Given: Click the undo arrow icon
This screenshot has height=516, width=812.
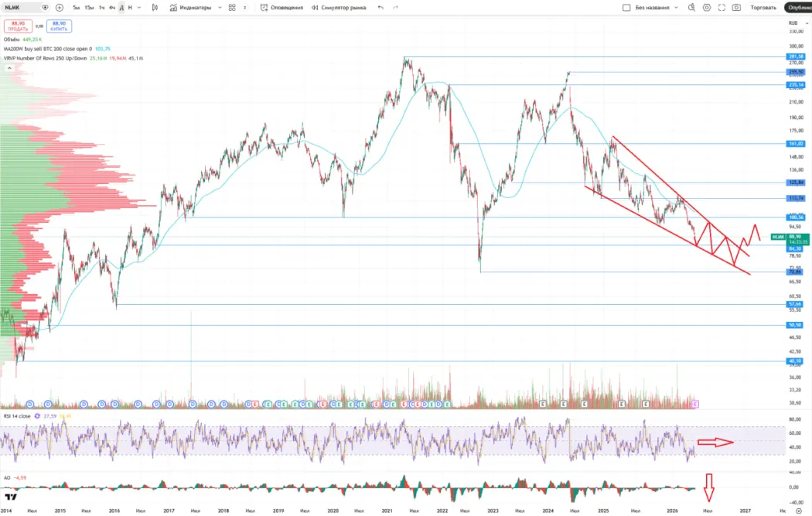Looking at the screenshot, I should 380,7.
